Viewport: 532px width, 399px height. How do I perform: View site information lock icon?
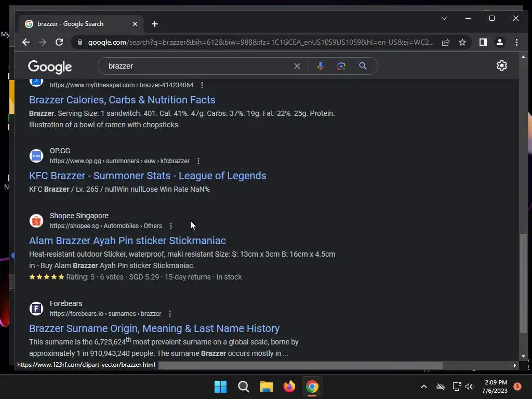[80, 42]
